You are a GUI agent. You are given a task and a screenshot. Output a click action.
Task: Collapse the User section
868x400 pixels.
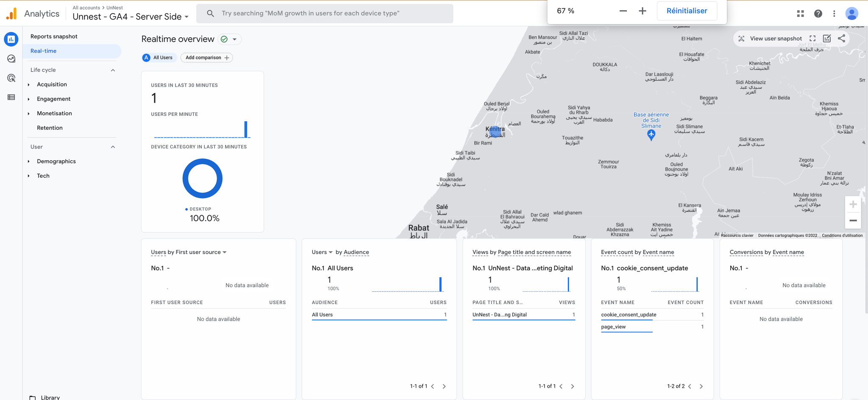coord(113,147)
